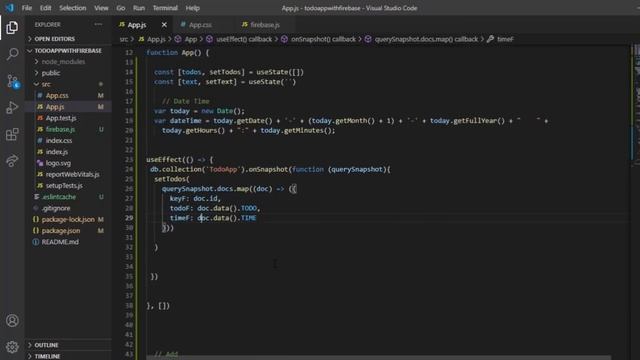The height and width of the screenshot is (360, 640).
Task: Switch to the firebase.js tab
Action: click(265, 25)
